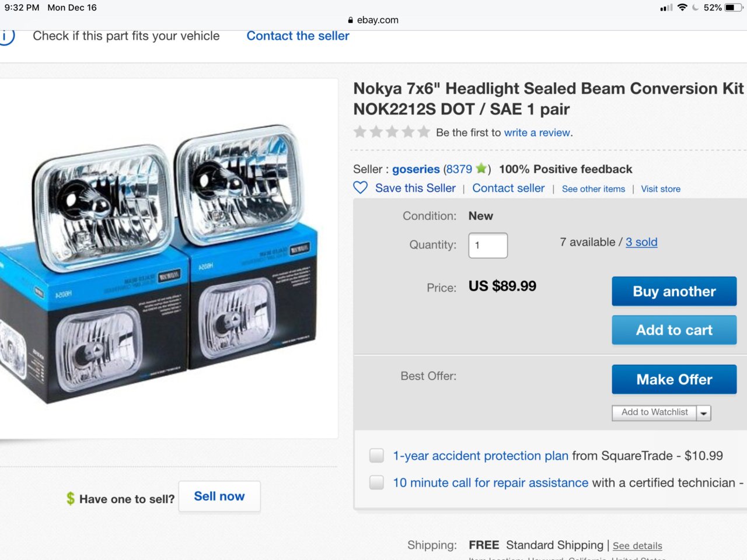
Task: Click the green dollar sign icon
Action: (x=71, y=498)
